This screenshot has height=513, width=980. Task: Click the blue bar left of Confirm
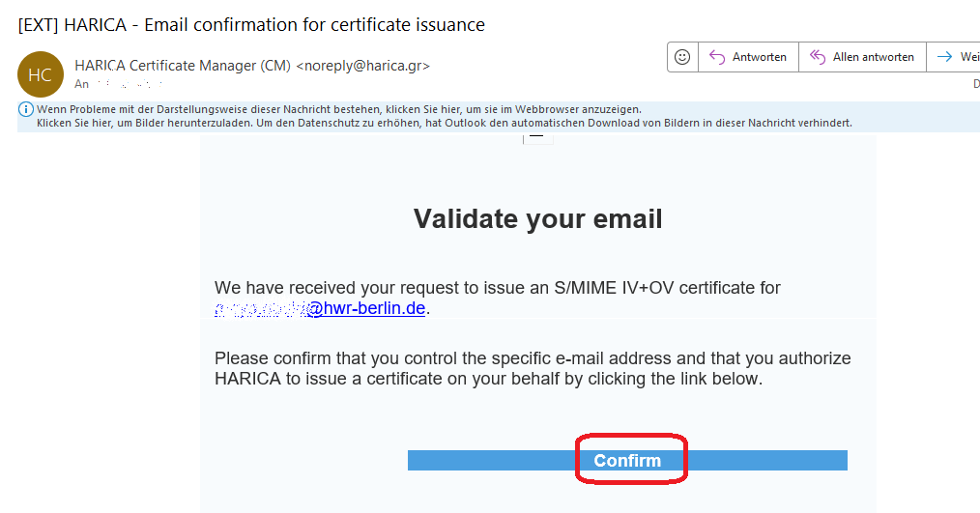coord(492,461)
